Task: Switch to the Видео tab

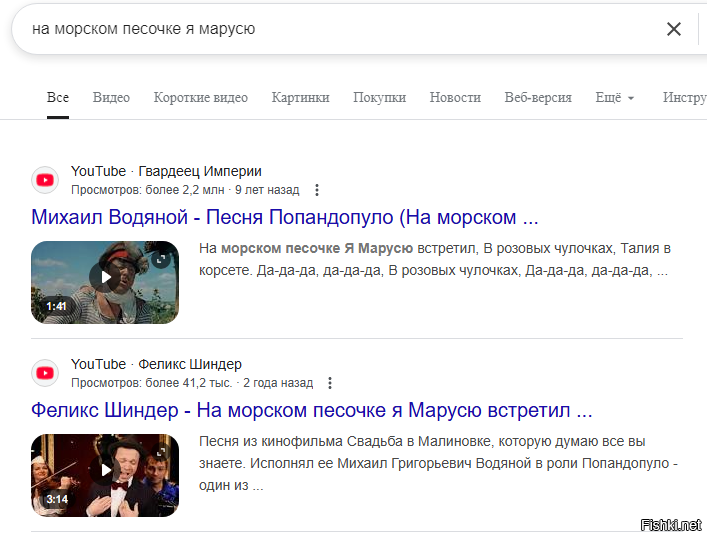Action: pyautogui.click(x=111, y=97)
